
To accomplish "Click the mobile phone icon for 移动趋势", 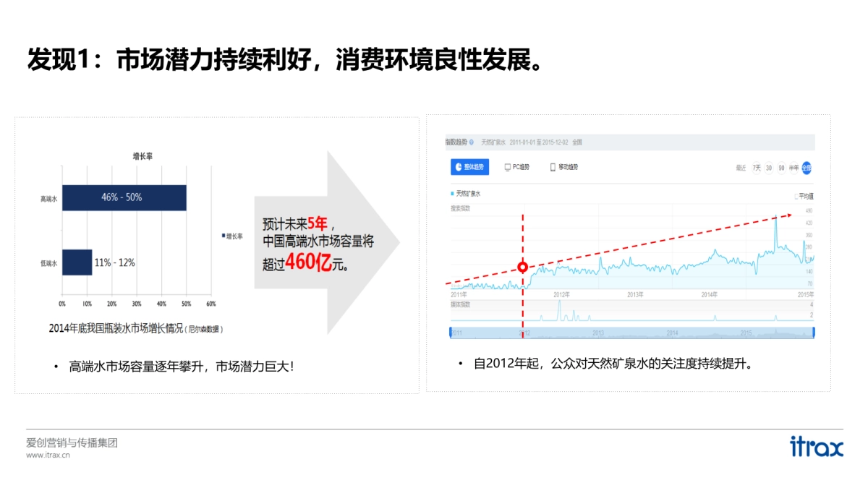I will click(x=553, y=167).
